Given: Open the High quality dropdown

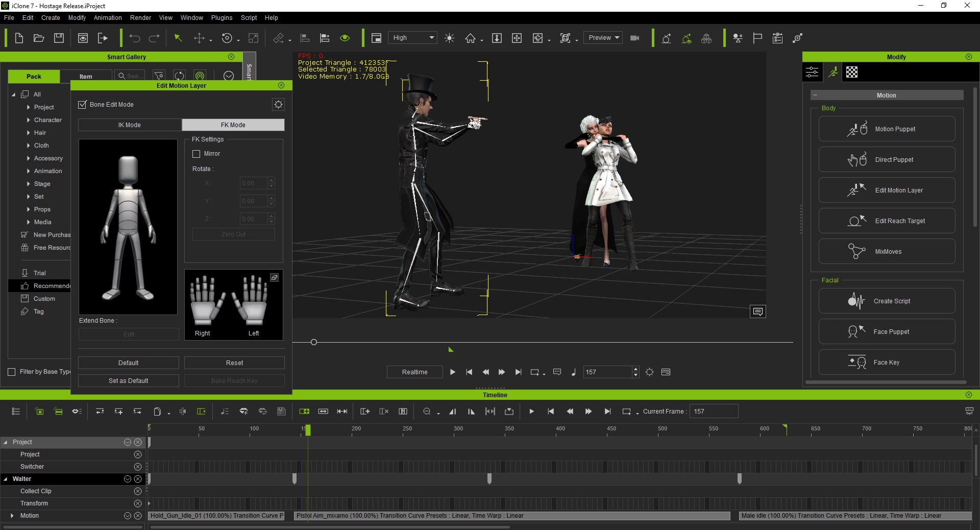Looking at the screenshot, I should 413,38.
